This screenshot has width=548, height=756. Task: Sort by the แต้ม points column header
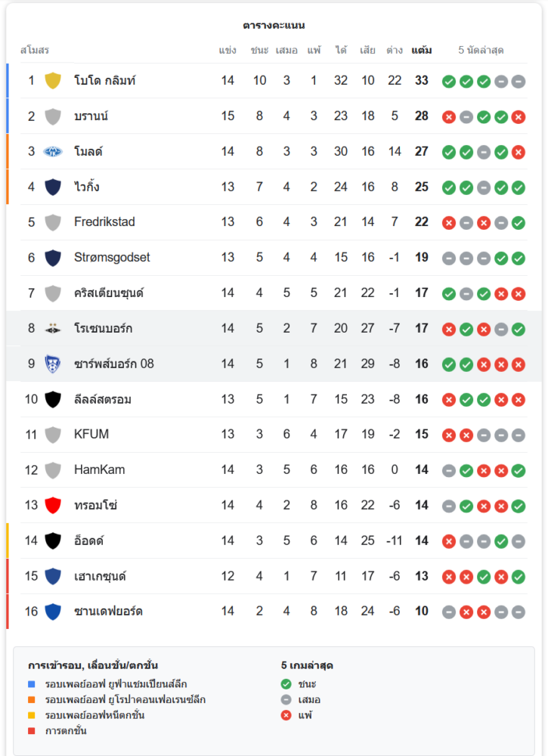tap(422, 51)
